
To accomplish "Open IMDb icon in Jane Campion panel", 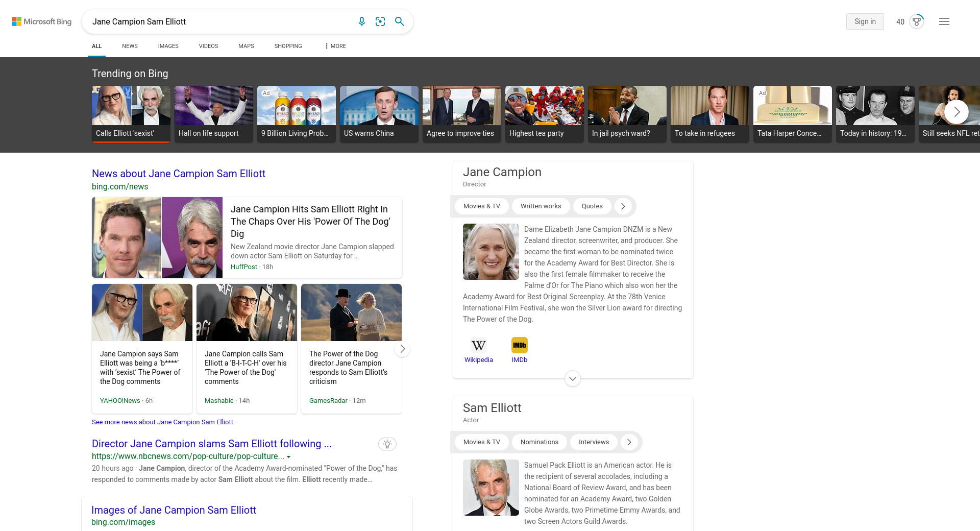I will (x=519, y=346).
